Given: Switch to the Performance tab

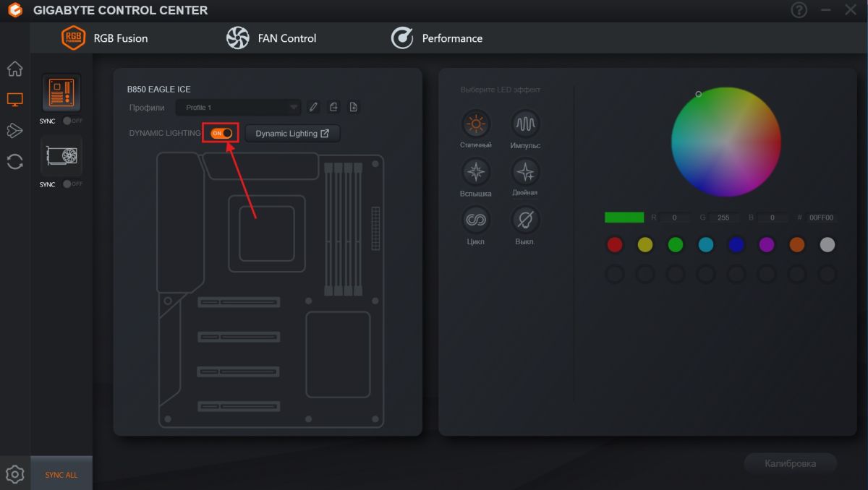Looking at the screenshot, I should pyautogui.click(x=437, y=38).
